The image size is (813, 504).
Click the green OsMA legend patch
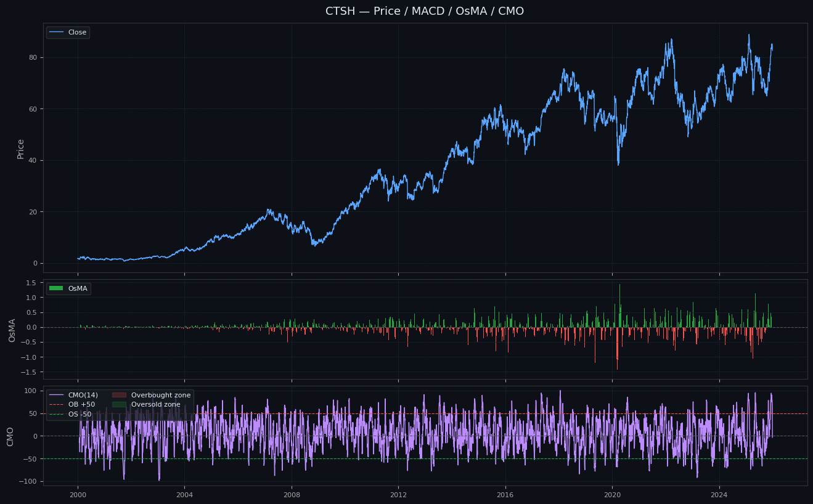56,288
